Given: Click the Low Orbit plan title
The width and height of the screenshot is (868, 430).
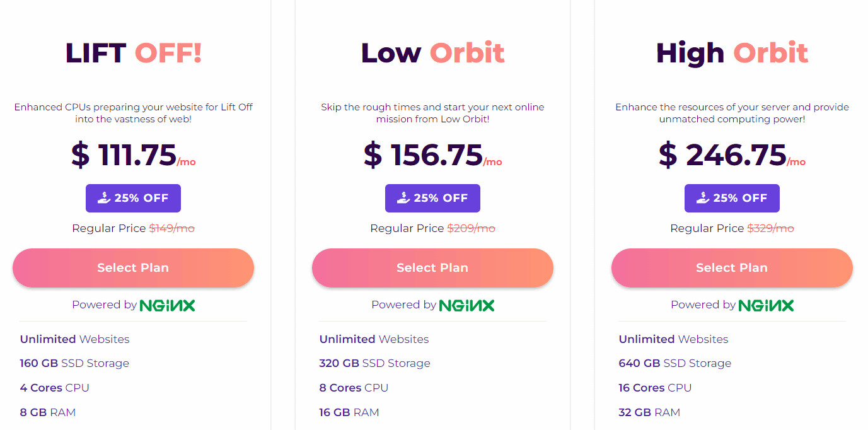Looking at the screenshot, I should tap(432, 53).
